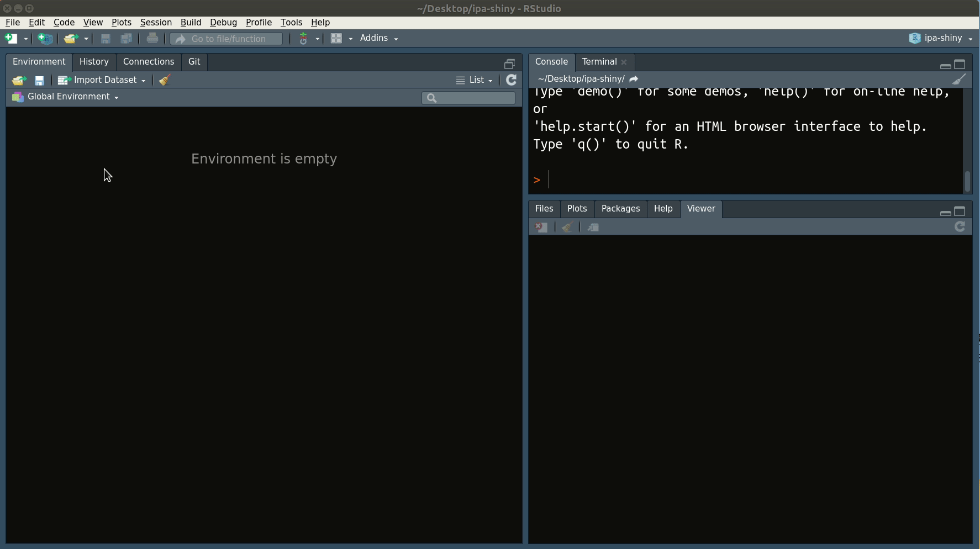The image size is (980, 549).
Task: Switch to the Help tab in the lower pane
Action: tap(663, 209)
